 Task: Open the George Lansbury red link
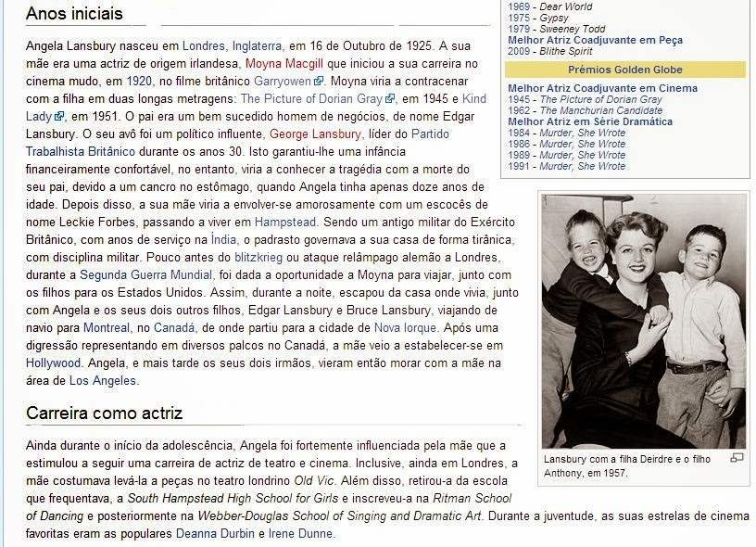(315, 134)
